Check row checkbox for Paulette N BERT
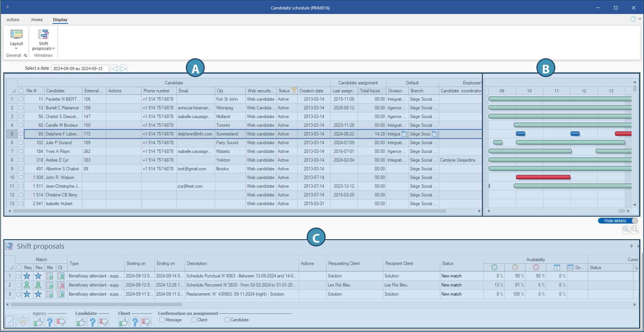644x332 pixels. pyautogui.click(x=21, y=99)
